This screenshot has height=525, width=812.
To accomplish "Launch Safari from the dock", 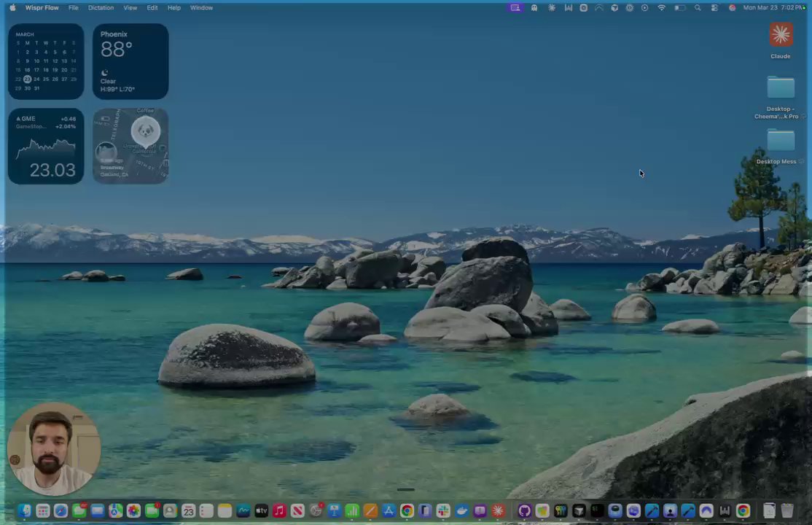I will (60, 511).
